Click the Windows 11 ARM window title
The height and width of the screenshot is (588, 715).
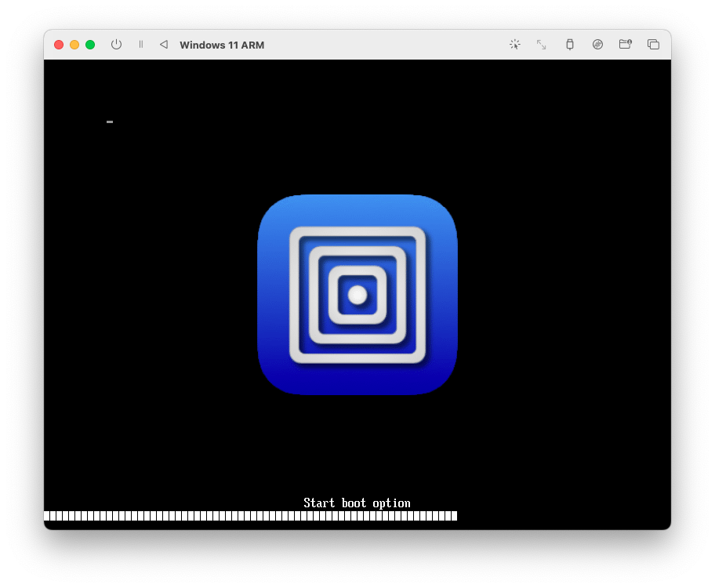coord(222,45)
